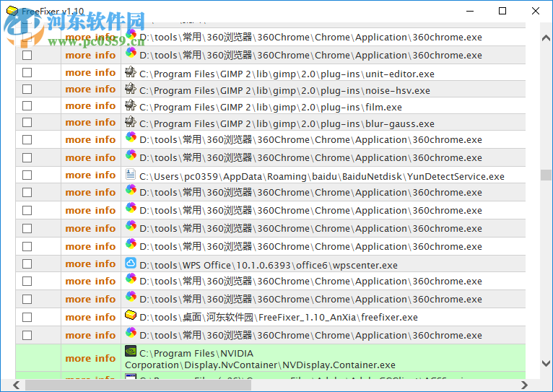This screenshot has width=553, height=392.
Task: Click the 360 browser icon in row above wpscenter.exe
Action: coord(131,244)
